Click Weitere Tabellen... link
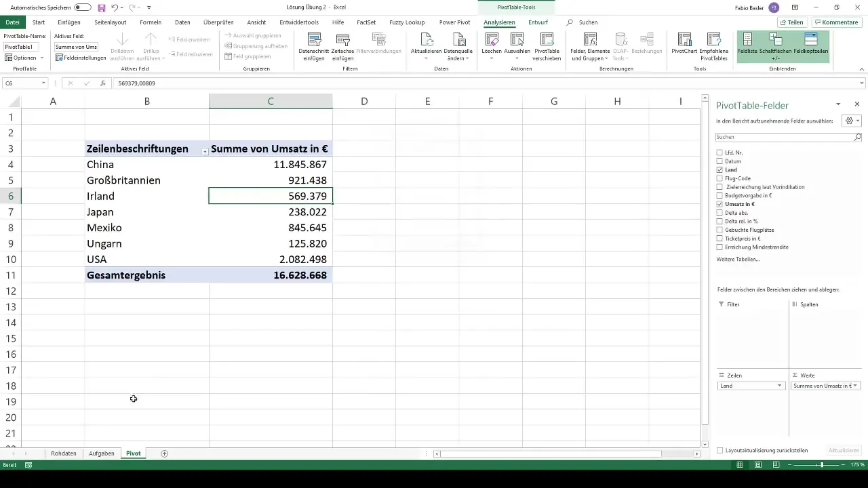 [x=738, y=260]
